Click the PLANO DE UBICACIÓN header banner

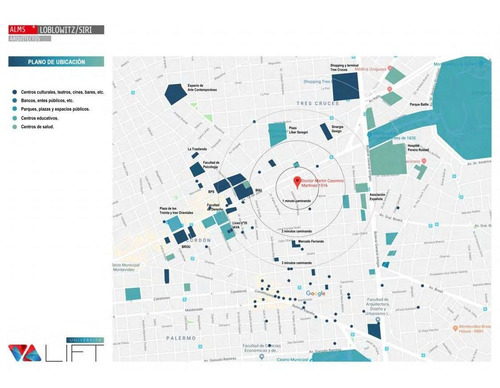pyautogui.click(x=56, y=62)
